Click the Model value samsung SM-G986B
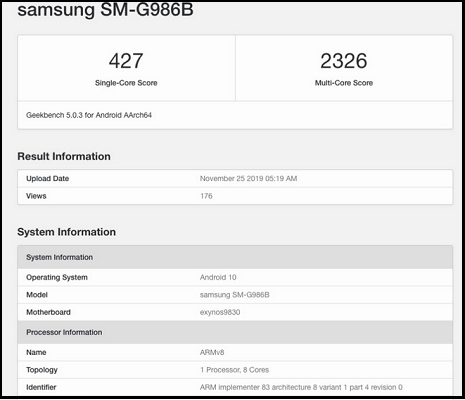The image size is (465, 400). 235,295
